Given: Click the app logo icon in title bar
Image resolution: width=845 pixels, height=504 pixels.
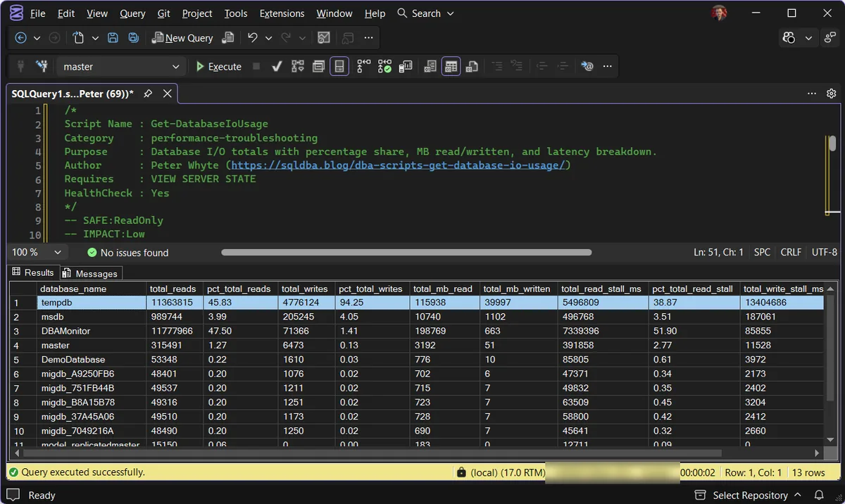Looking at the screenshot, I should [x=15, y=13].
